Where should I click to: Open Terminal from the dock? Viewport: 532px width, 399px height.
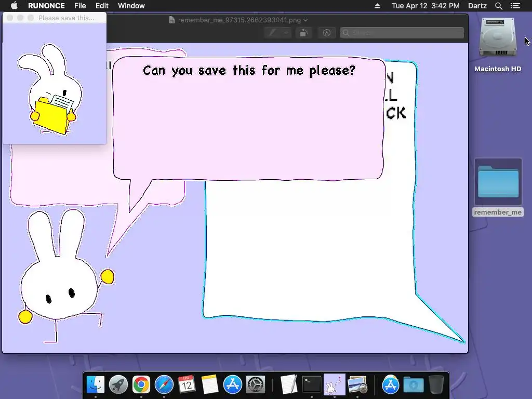pyautogui.click(x=312, y=385)
